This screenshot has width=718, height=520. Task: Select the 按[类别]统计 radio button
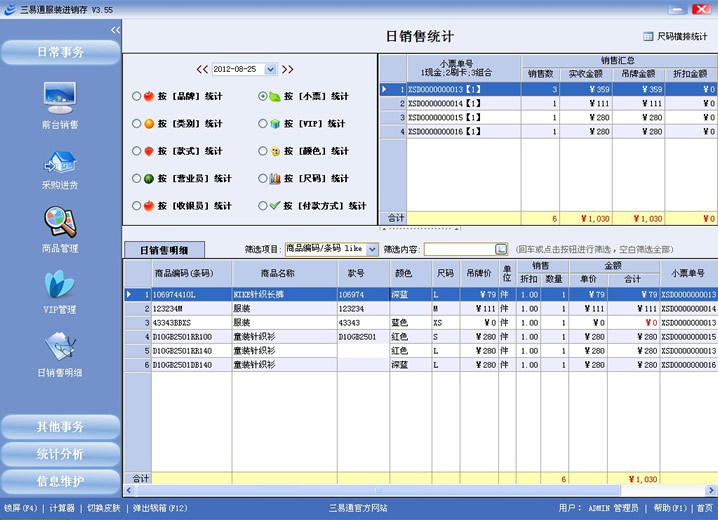pos(136,124)
